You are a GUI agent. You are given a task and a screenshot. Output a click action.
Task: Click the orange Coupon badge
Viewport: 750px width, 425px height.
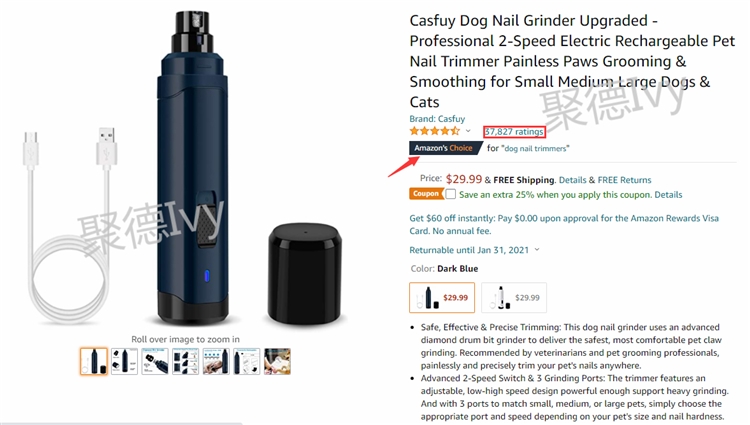tap(425, 194)
